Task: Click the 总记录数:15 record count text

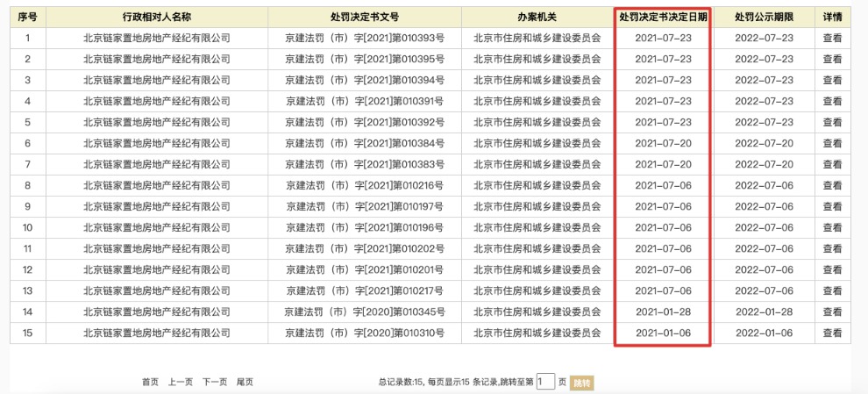Action: coord(401,382)
